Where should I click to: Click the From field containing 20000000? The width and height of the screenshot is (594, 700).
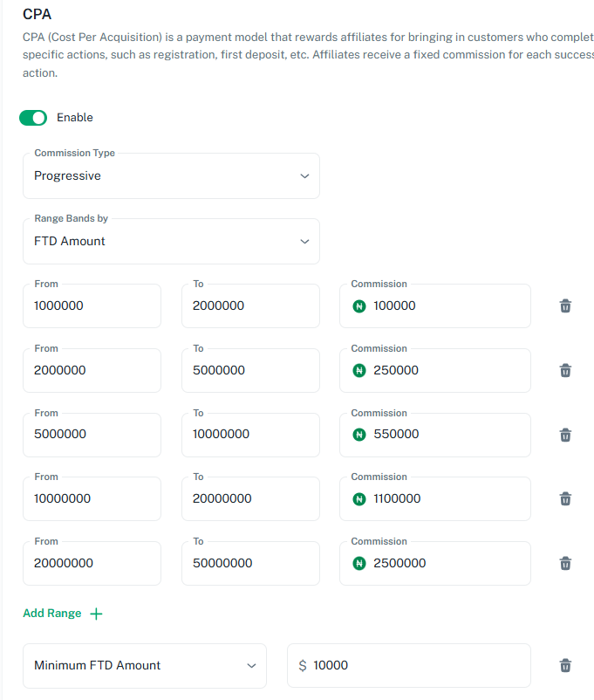92,564
